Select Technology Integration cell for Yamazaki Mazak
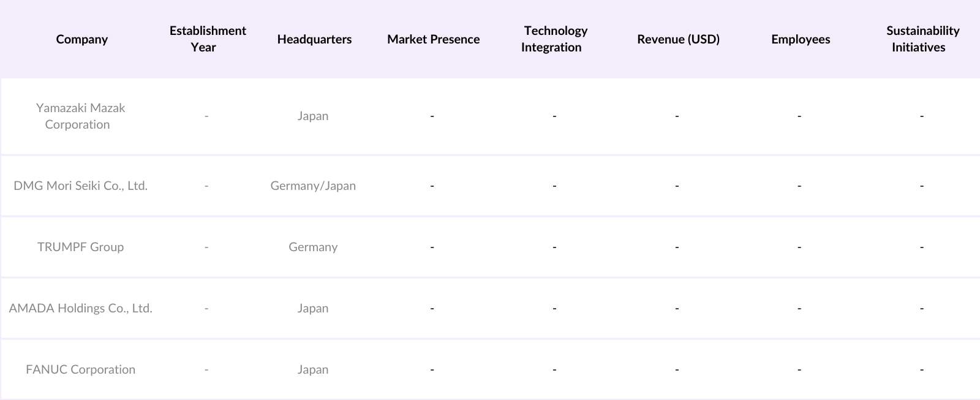 (x=554, y=116)
